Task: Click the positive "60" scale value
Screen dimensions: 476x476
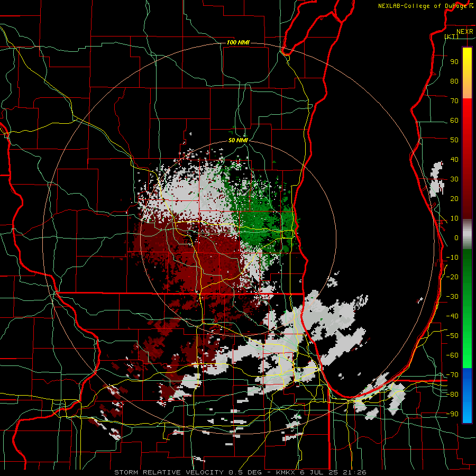Action: click(x=454, y=121)
